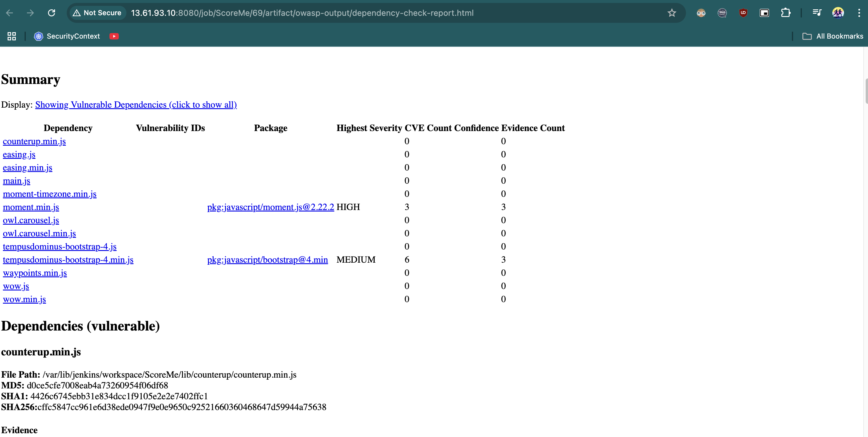Screen dimensions: 868x437
Task: Open the moment.min.js dependency link
Action: click(x=31, y=207)
